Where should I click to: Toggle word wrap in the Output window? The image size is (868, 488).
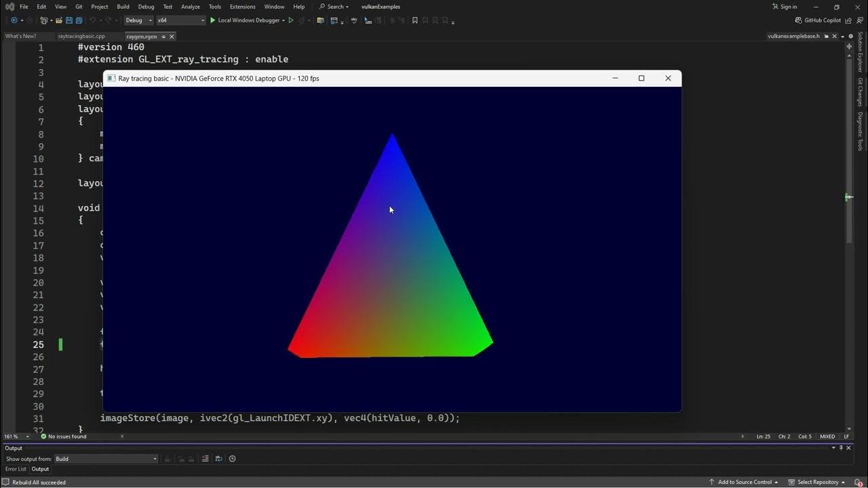pyautogui.click(x=218, y=459)
